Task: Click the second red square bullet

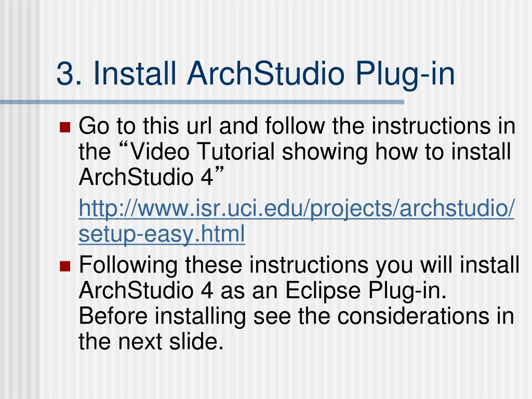Action: (65, 267)
